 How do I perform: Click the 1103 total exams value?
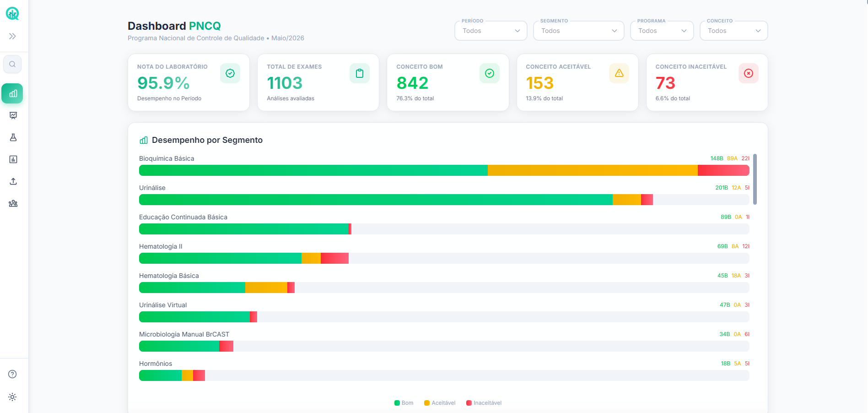[285, 83]
